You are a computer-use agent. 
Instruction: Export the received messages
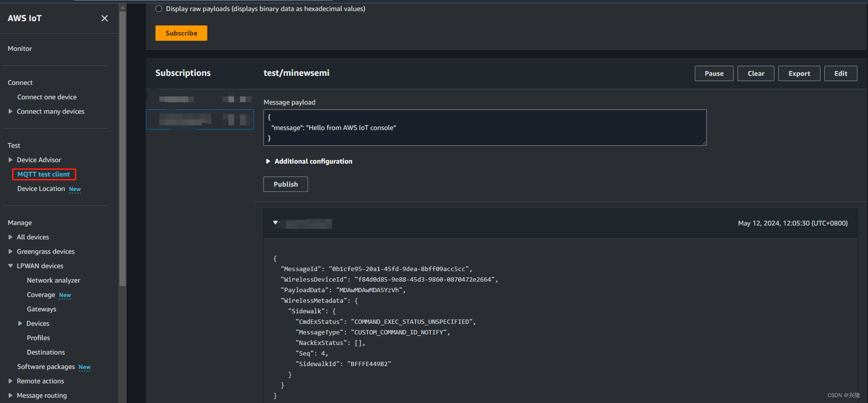click(799, 73)
